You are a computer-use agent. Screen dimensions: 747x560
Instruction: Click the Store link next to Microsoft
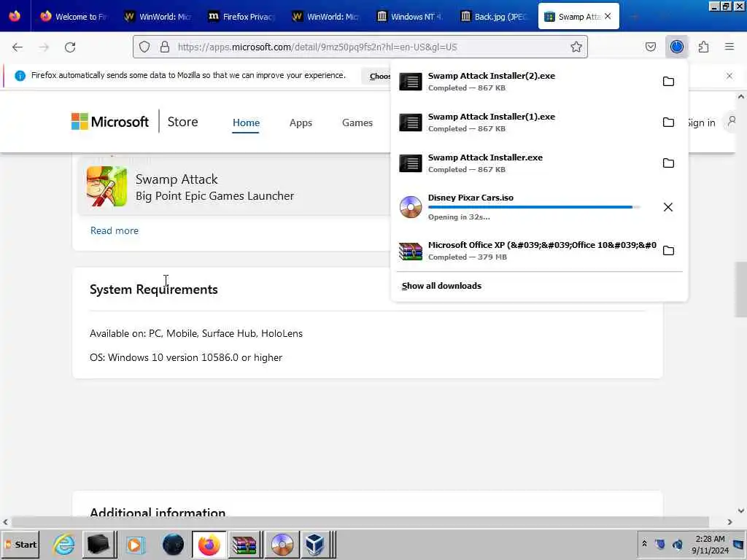click(x=182, y=122)
